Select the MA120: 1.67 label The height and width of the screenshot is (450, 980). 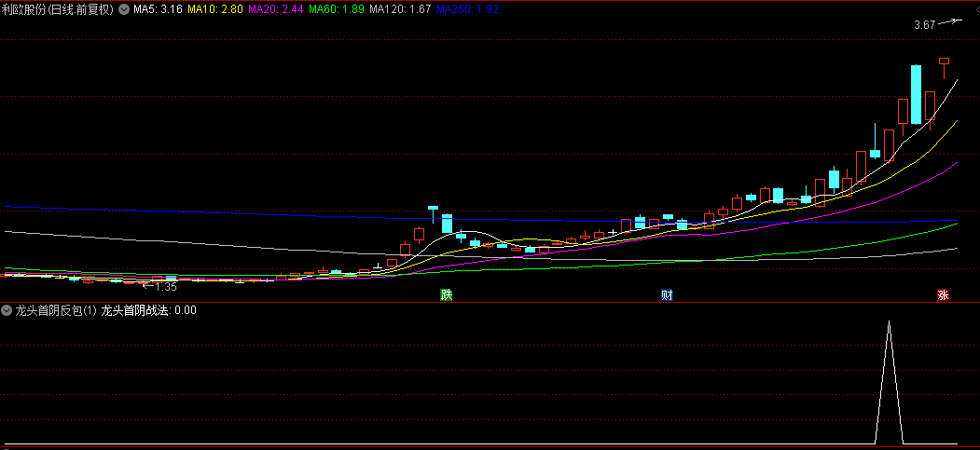pos(400,9)
